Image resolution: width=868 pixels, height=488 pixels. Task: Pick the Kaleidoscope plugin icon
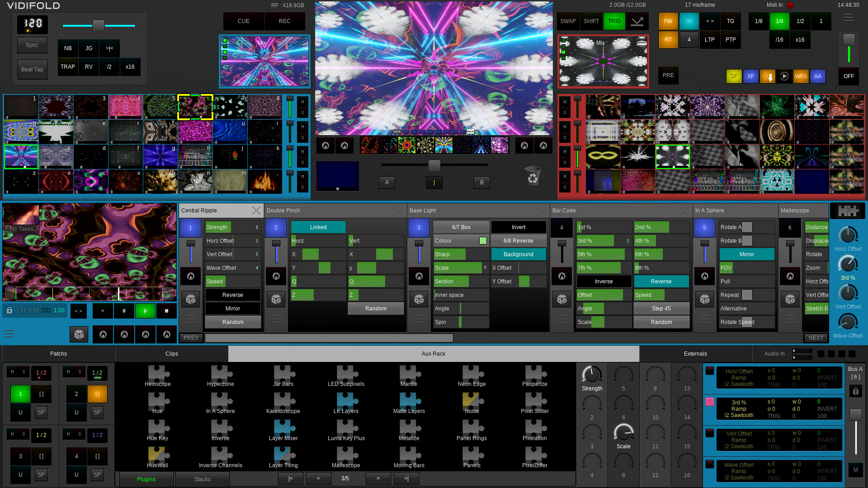tap(284, 400)
